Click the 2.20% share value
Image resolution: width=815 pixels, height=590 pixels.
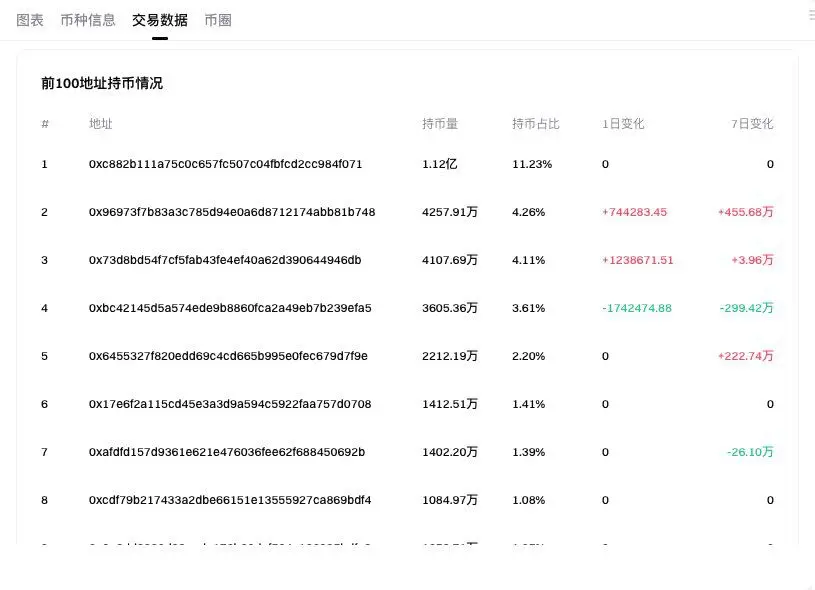pos(529,356)
